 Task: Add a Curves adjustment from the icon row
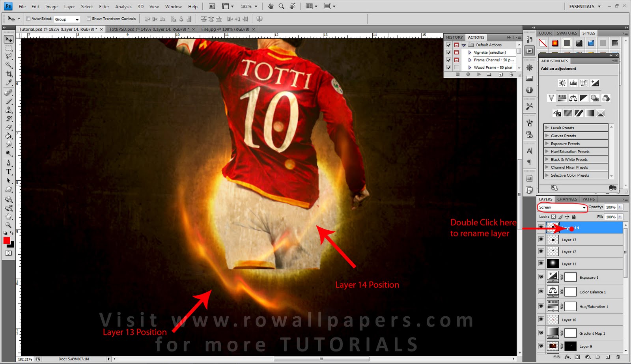584,83
